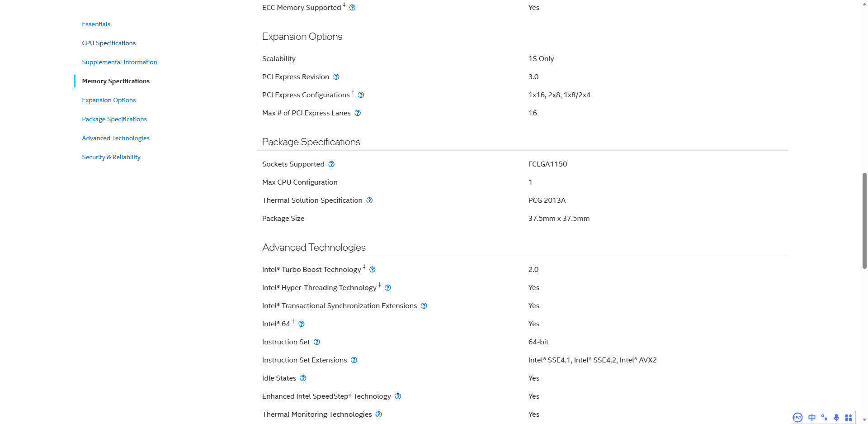Click help icon for Max # of PCI Express Lanes
The height and width of the screenshot is (424, 868).
click(358, 113)
